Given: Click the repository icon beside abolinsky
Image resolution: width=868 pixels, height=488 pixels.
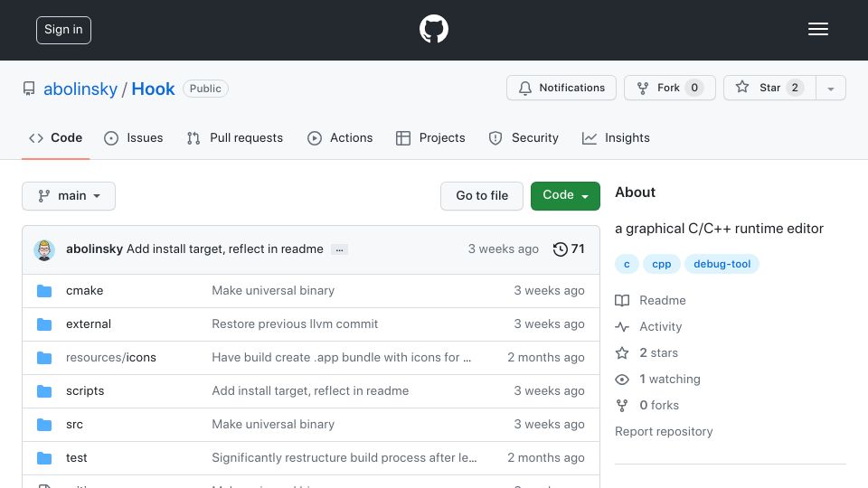Looking at the screenshot, I should (x=29, y=89).
